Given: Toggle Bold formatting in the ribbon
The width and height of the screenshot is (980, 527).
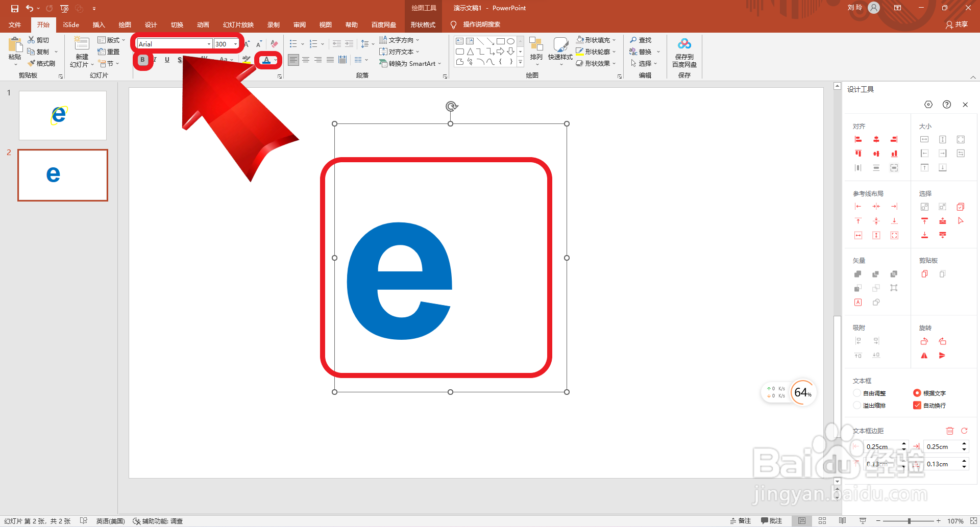Looking at the screenshot, I should [142, 60].
